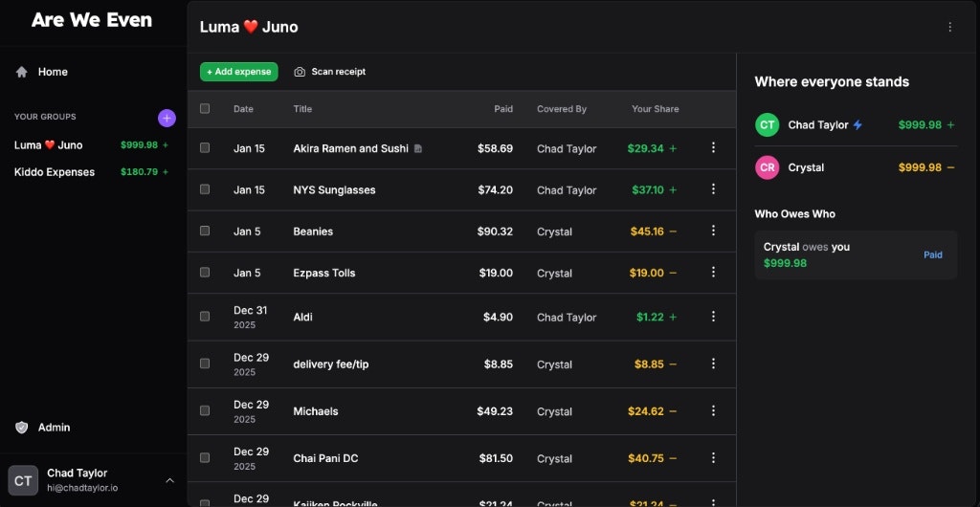The image size is (980, 507).
Task: Check the Chai Pani DC row checkbox
Action: 205,457
